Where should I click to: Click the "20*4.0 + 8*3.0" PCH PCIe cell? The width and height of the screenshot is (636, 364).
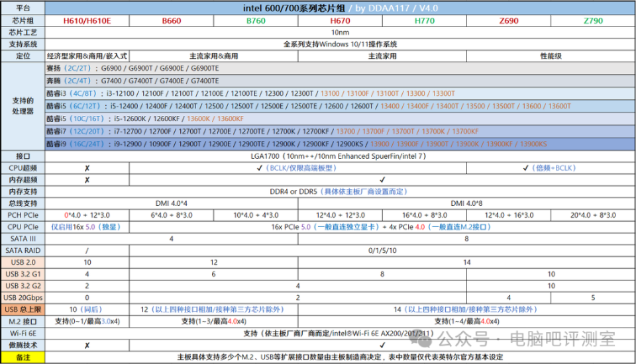pyautogui.click(x=593, y=215)
